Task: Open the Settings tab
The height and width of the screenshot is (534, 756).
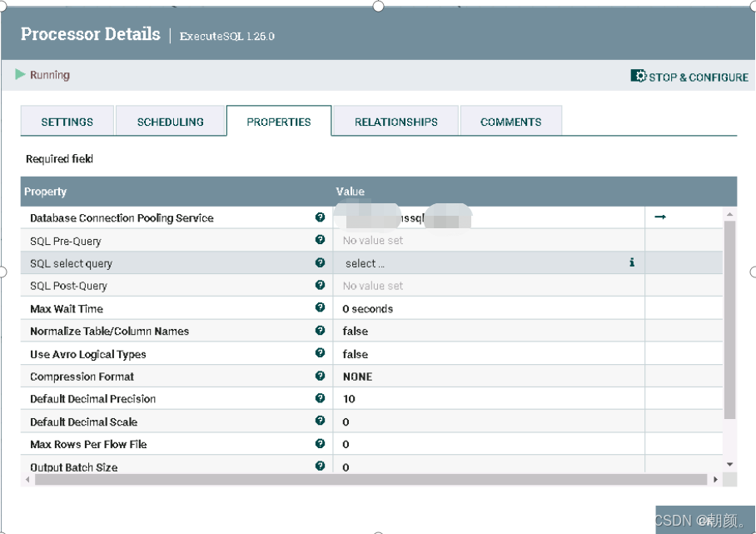Action: click(x=67, y=121)
